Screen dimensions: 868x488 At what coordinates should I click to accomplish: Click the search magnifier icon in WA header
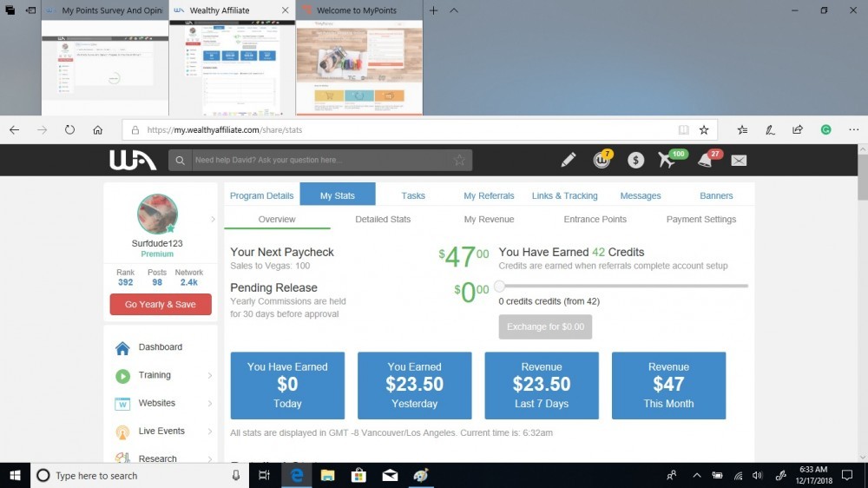coord(180,160)
